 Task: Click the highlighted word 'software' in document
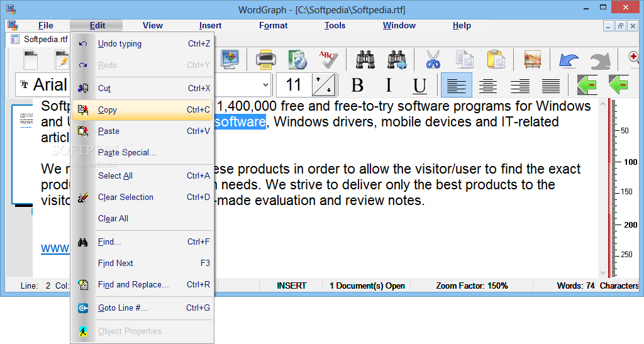[x=240, y=122]
